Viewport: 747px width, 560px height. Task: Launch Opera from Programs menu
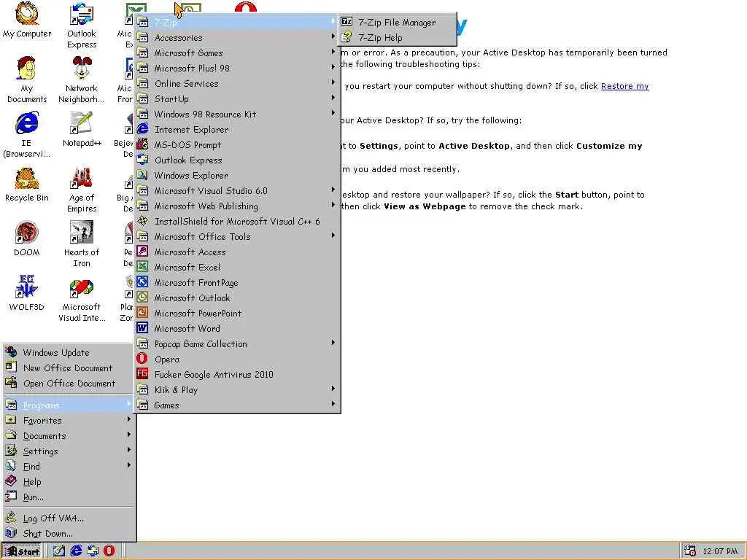coord(237,359)
